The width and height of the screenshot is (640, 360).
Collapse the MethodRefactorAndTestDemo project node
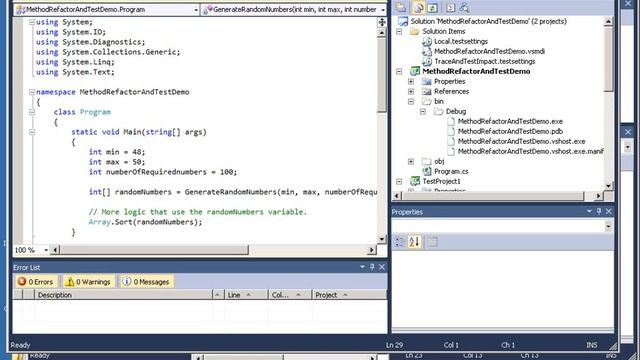click(399, 71)
